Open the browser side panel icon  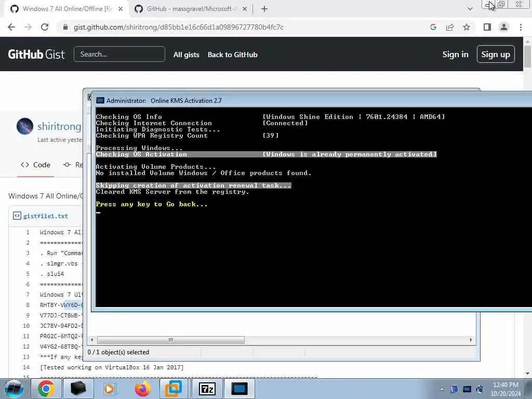[487, 27]
